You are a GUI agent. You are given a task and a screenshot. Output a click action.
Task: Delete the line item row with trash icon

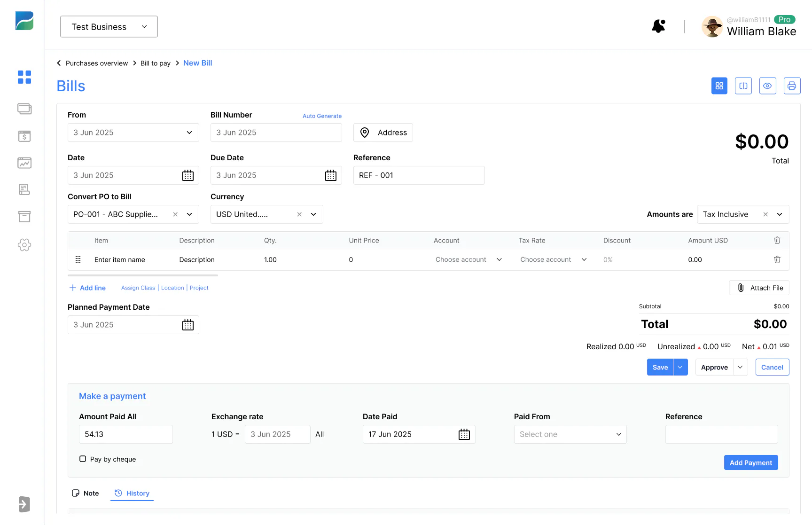[777, 259]
